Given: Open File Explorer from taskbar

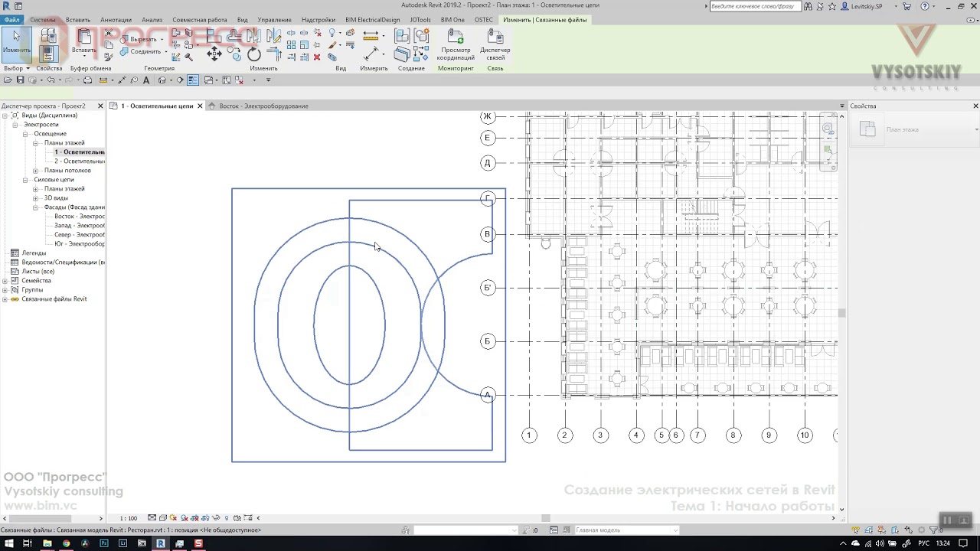Looking at the screenshot, I should pyautogui.click(x=47, y=543).
